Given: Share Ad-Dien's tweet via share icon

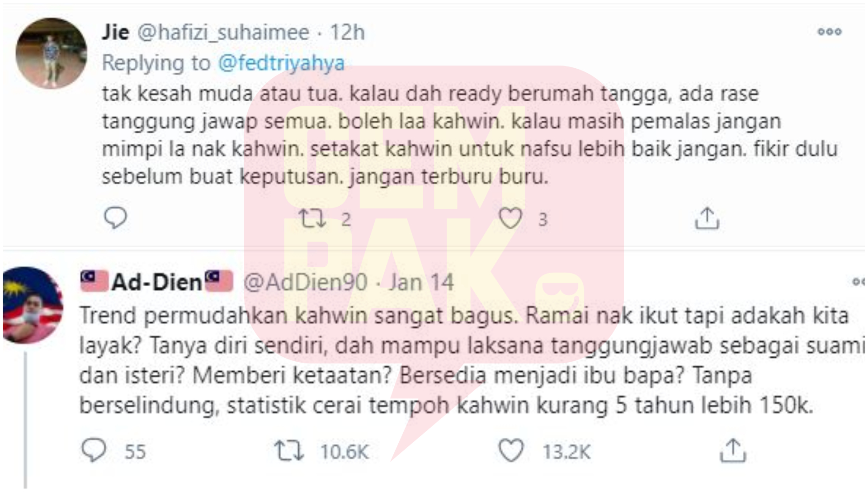Looking at the screenshot, I should tap(733, 451).
